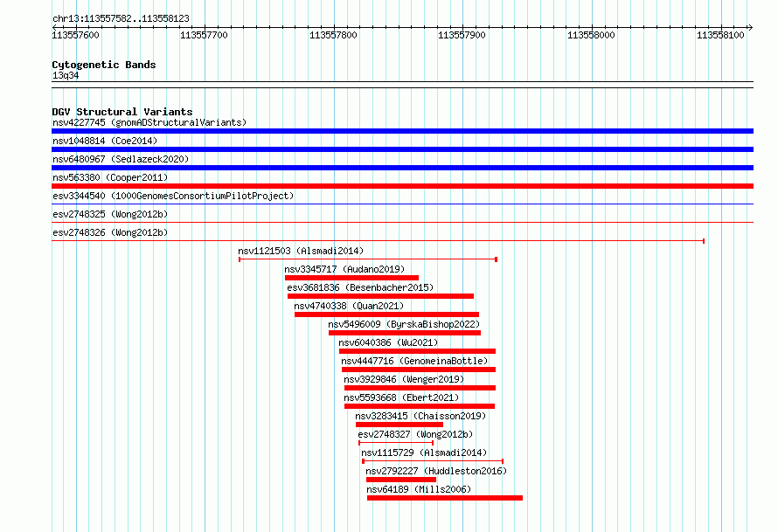This screenshot has height=532, width=778.
Task: Select the nsv1048814 (Coe2014) variant label
Action: [105, 141]
